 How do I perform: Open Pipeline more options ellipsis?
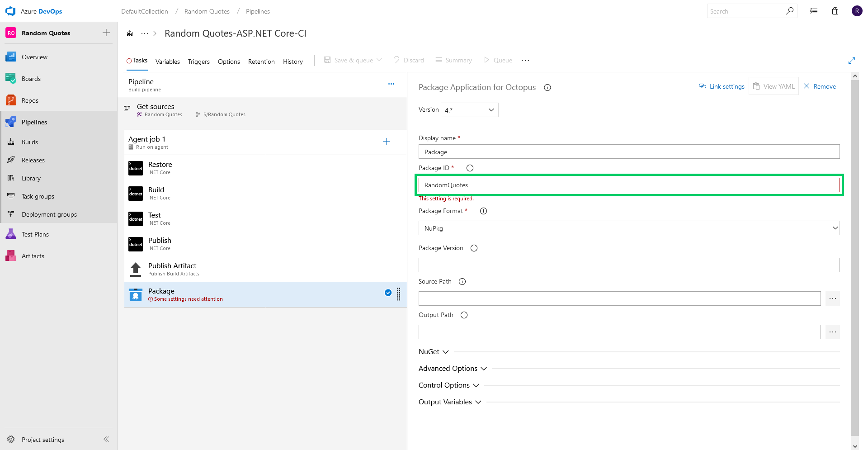pos(391,84)
